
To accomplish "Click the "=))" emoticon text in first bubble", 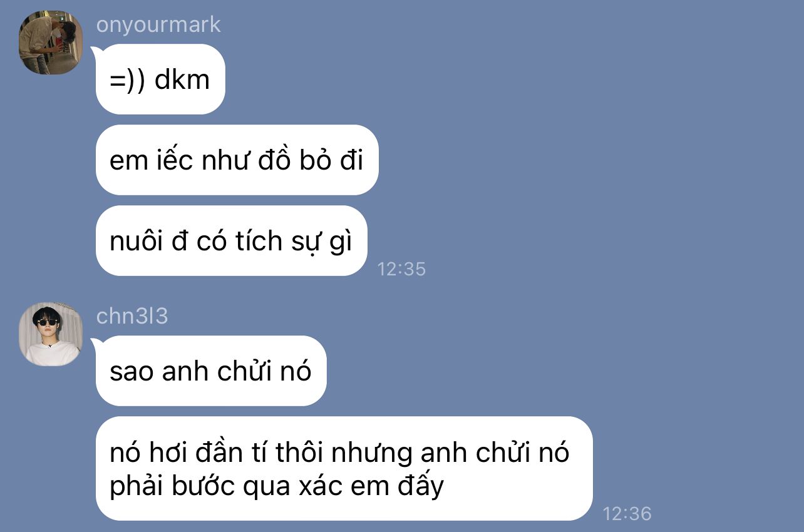I will pyautogui.click(x=127, y=80).
